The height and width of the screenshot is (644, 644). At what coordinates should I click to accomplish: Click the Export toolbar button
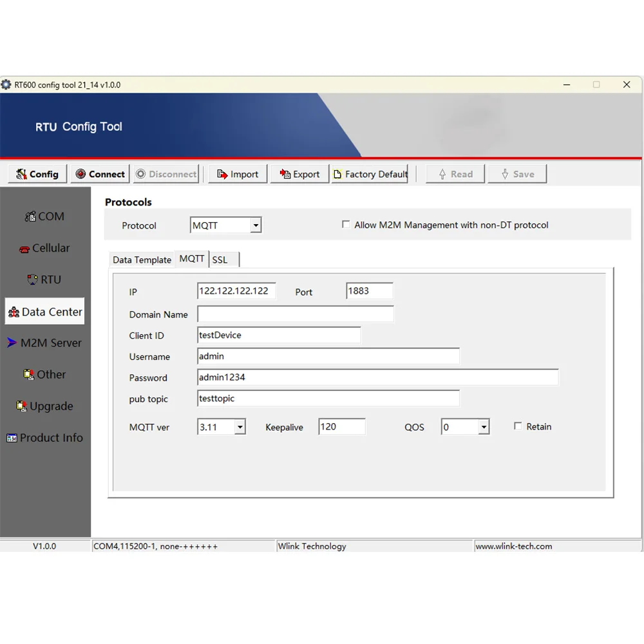299,174
